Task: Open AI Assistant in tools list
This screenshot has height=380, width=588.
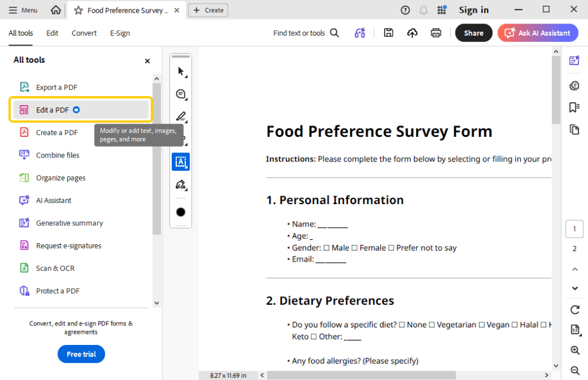Action: pos(80,200)
